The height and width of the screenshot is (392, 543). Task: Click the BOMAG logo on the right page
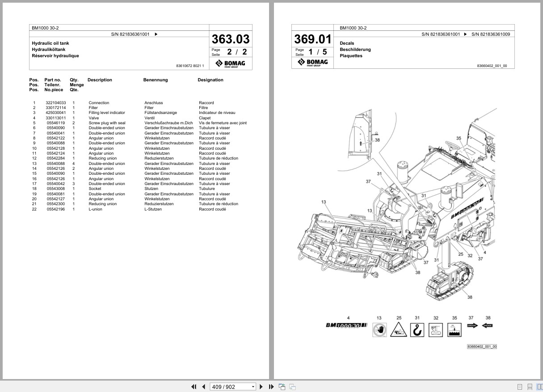(x=313, y=63)
